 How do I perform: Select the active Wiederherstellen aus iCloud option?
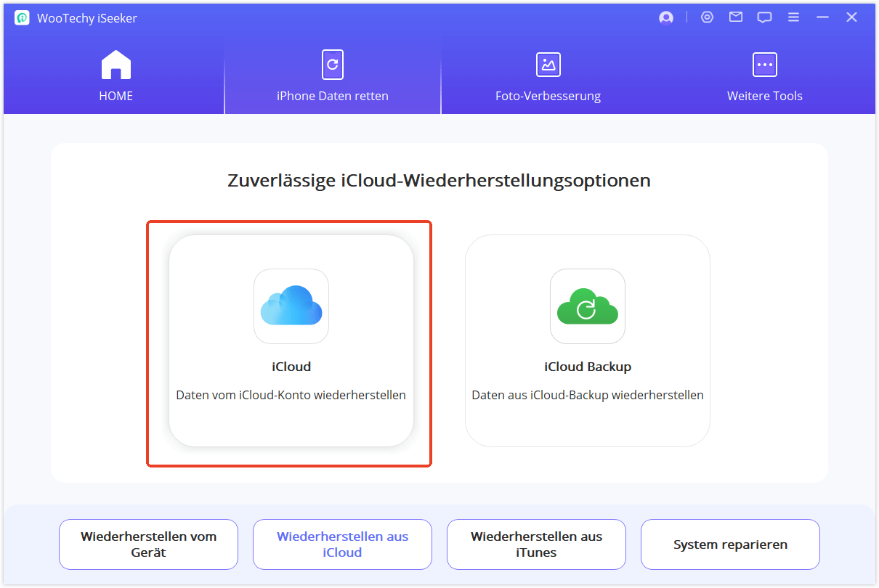click(342, 544)
